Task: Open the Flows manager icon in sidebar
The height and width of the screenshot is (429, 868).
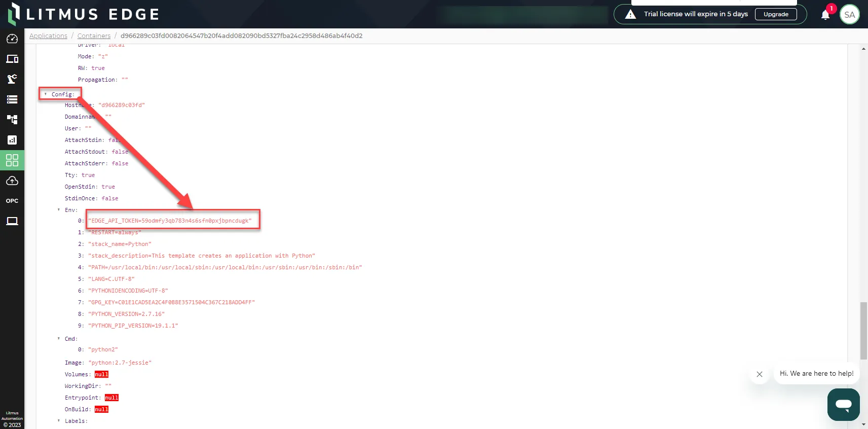Action: click(12, 120)
